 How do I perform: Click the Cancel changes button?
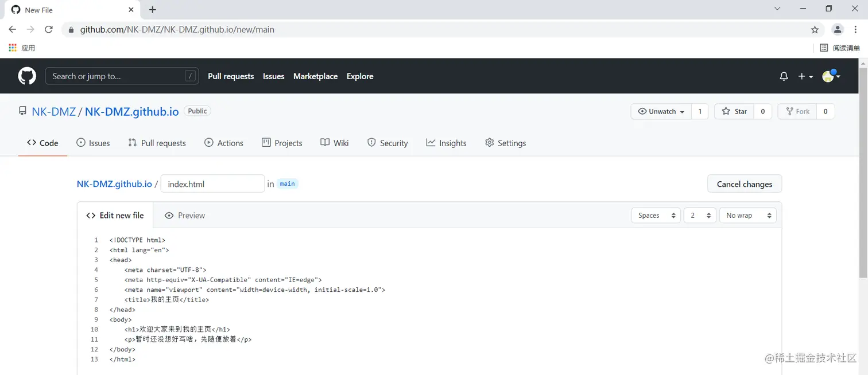pyautogui.click(x=744, y=184)
